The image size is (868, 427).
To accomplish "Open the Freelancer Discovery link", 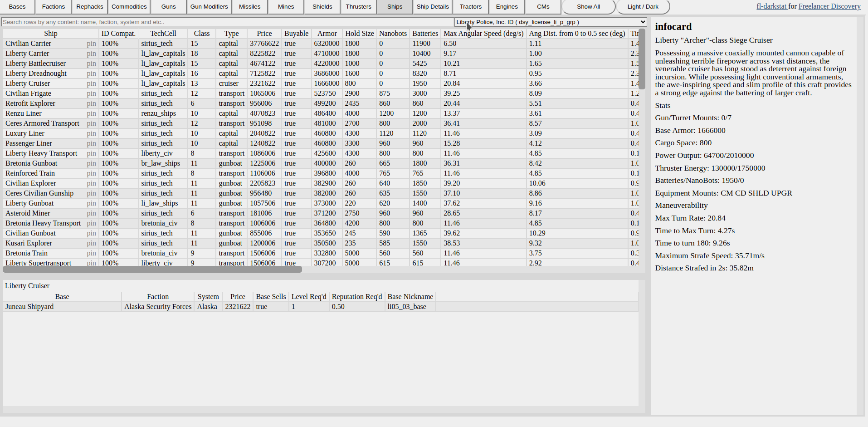I will (829, 6).
